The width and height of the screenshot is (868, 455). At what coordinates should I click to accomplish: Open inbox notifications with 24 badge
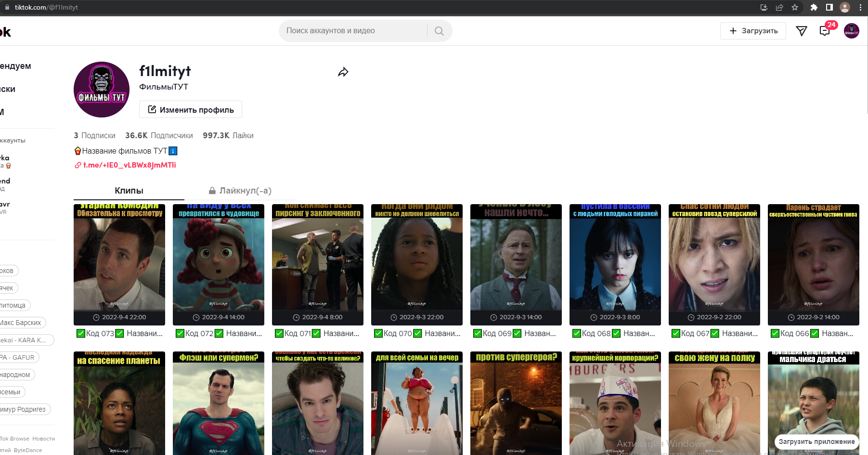825,31
